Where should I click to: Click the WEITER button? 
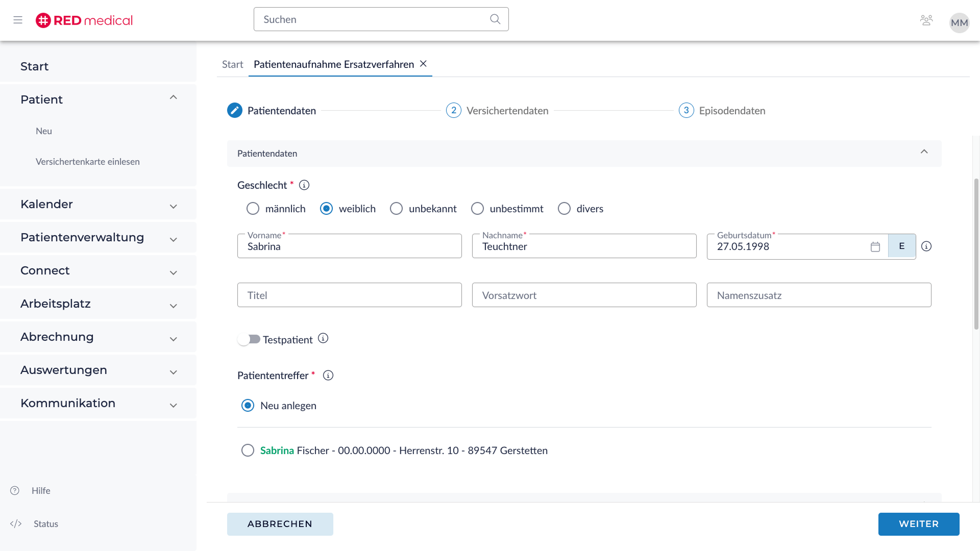coord(918,524)
